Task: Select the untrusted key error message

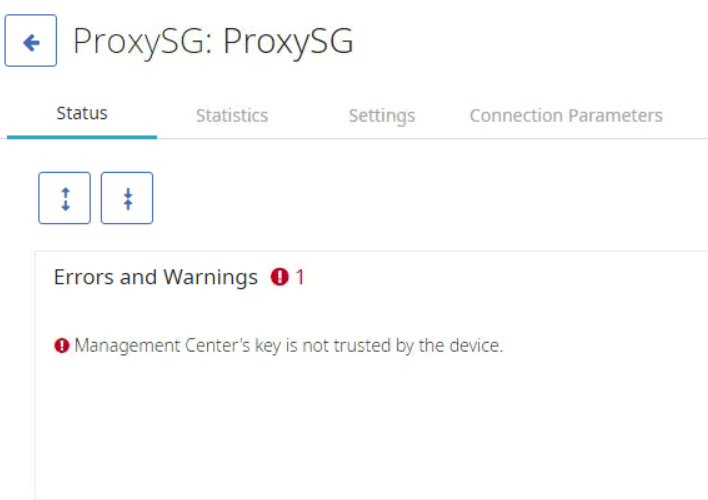Action: [288, 346]
